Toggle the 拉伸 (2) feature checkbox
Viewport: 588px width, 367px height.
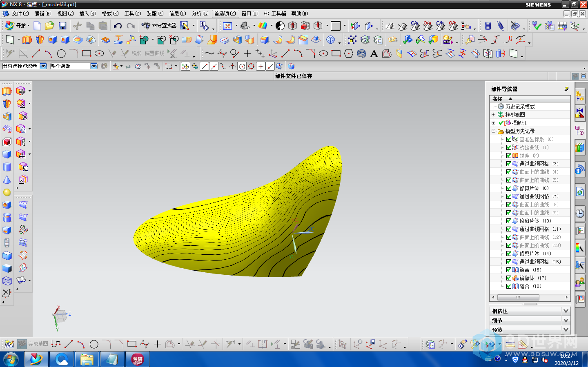pyautogui.click(x=509, y=156)
